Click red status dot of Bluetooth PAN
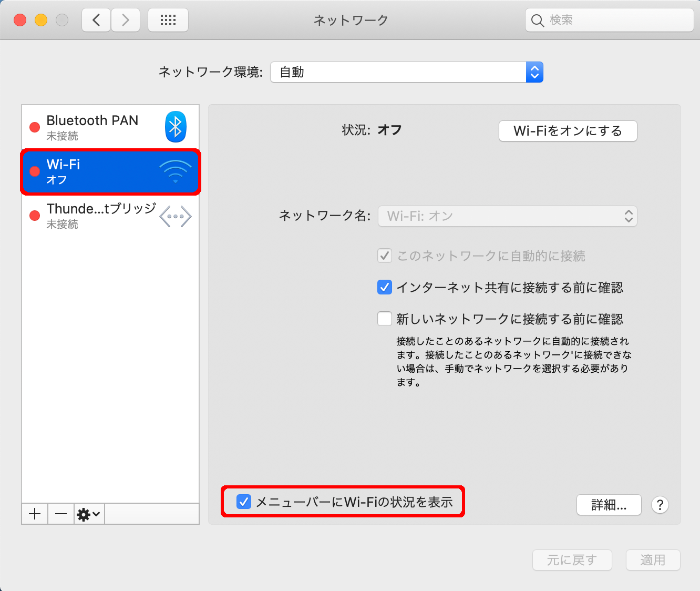 [35, 127]
